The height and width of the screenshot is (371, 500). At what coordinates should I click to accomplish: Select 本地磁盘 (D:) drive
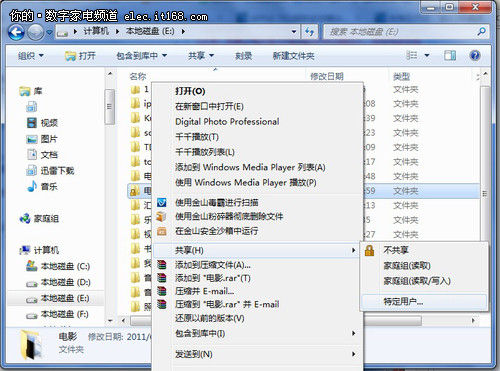[x=58, y=282]
